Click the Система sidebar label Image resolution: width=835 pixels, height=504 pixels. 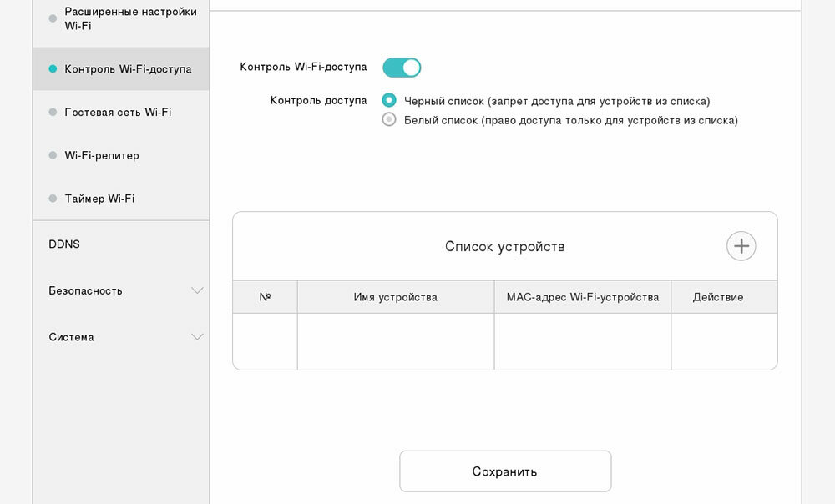(x=71, y=337)
